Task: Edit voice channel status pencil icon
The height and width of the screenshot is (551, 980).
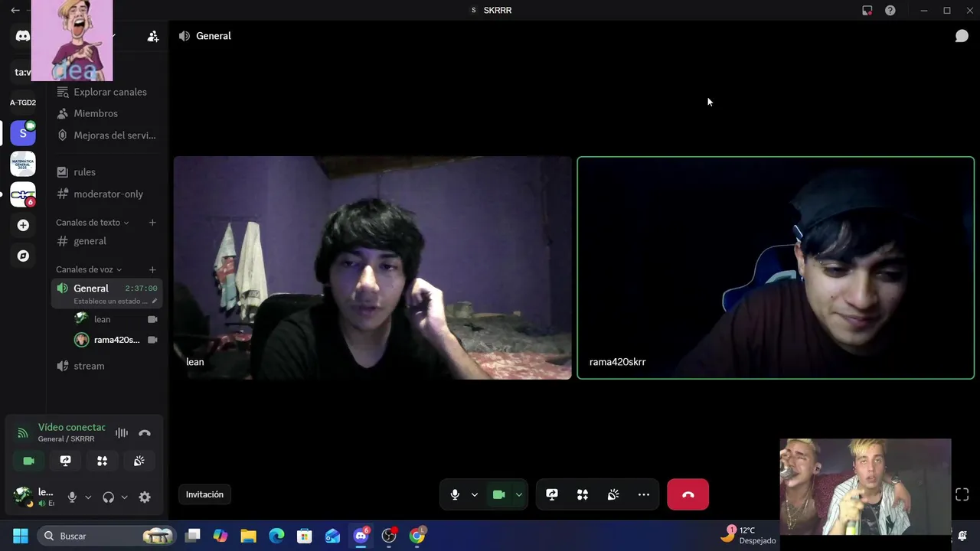Action: (155, 301)
